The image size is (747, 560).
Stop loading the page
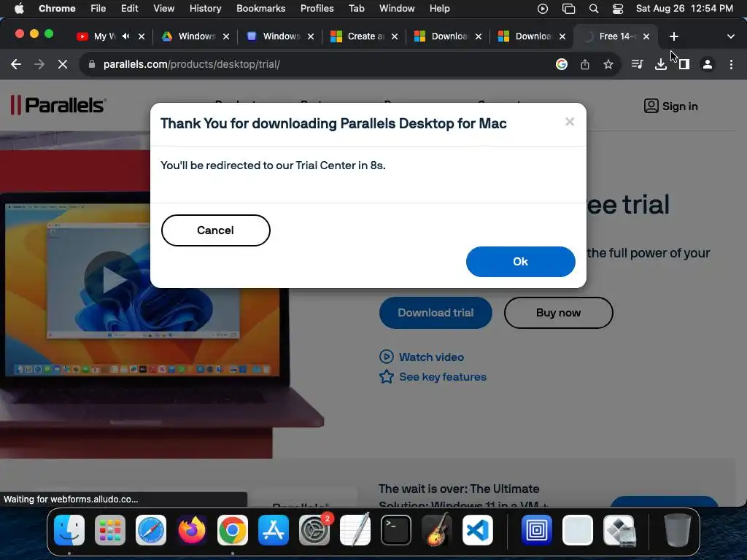tap(63, 64)
